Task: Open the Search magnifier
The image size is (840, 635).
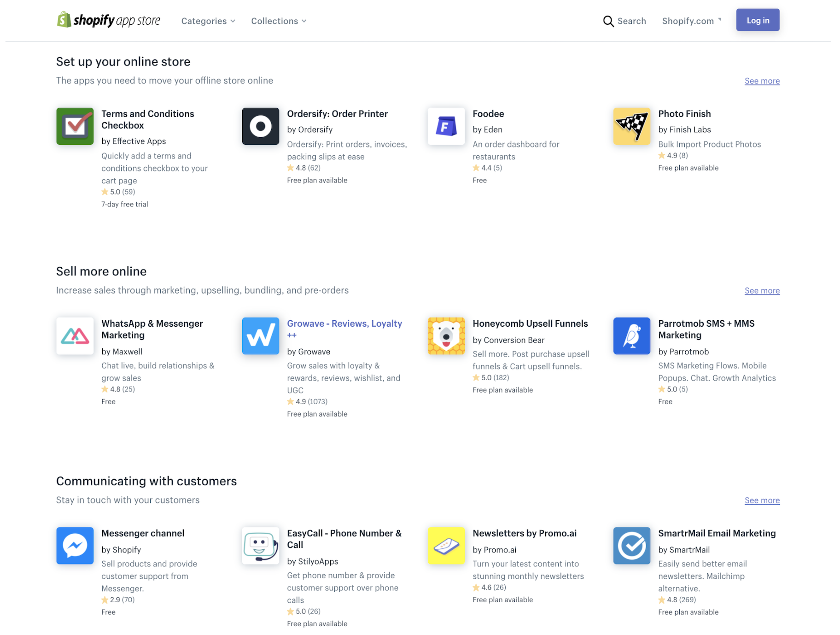Action: (608, 21)
